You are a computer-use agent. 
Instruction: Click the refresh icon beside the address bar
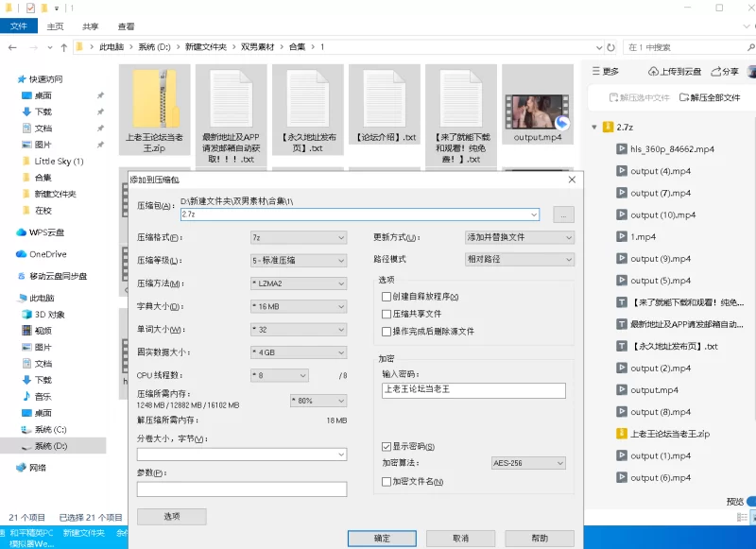609,46
